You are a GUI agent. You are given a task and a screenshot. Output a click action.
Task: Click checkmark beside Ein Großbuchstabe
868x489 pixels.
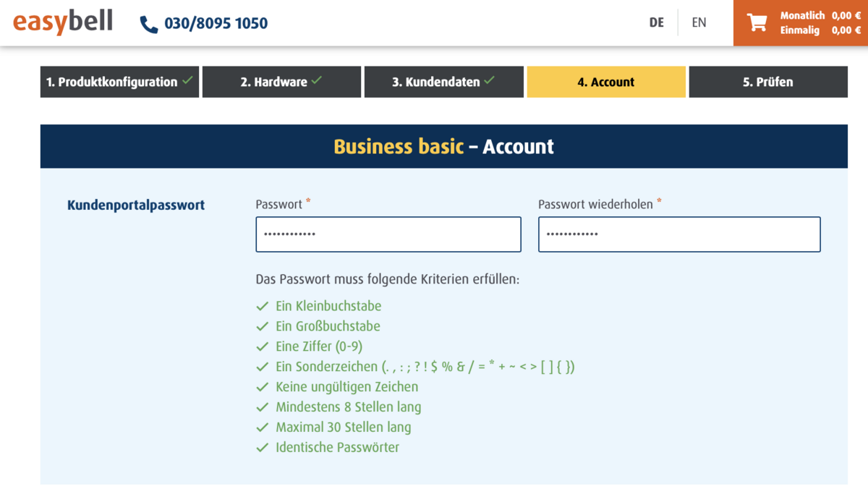pyautogui.click(x=263, y=326)
